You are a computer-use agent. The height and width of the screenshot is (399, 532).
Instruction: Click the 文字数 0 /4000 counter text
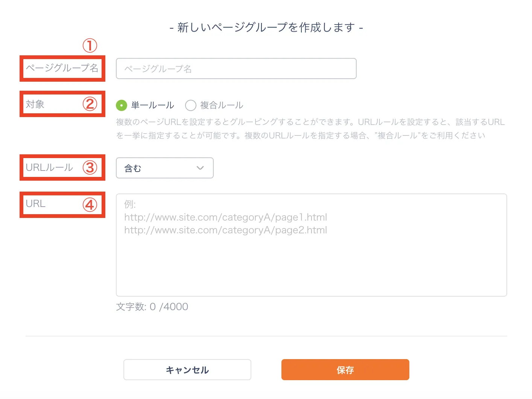(x=152, y=307)
